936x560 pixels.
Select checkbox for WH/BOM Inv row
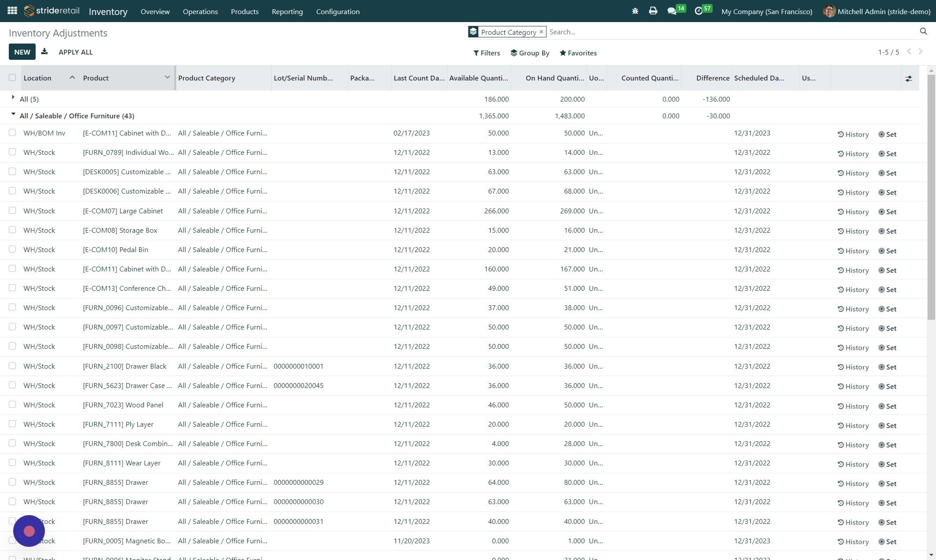pos(12,133)
